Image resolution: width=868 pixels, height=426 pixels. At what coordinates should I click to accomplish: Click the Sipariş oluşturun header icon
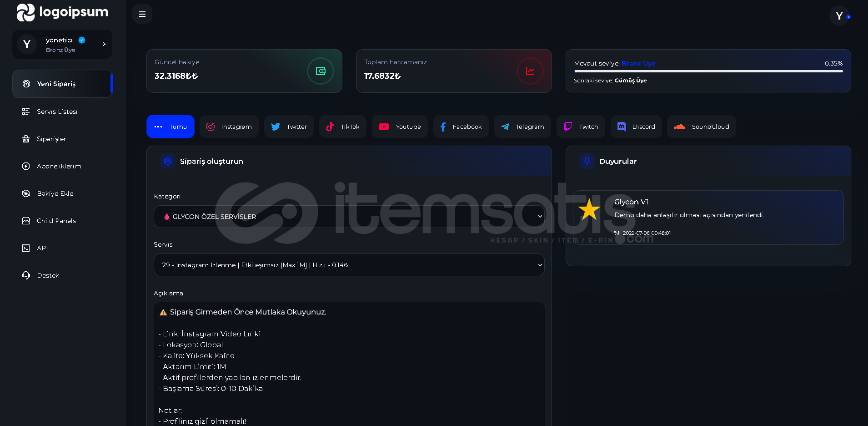(x=168, y=161)
